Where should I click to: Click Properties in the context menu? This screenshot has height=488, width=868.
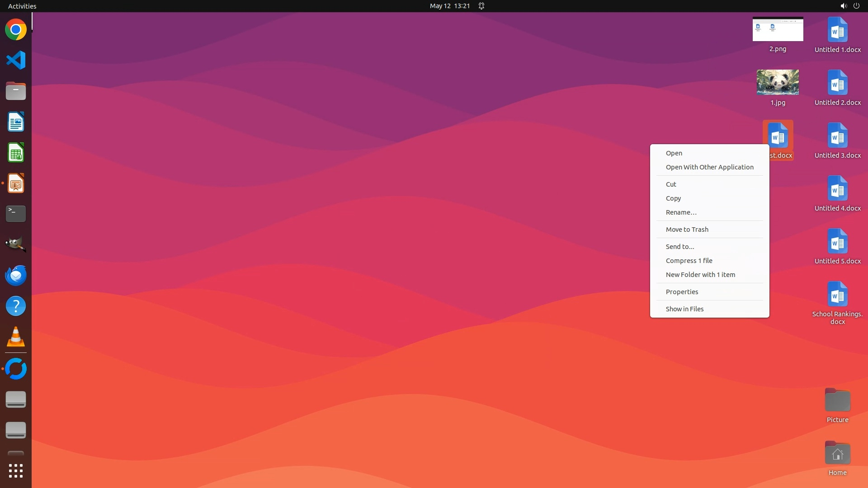[x=682, y=292]
